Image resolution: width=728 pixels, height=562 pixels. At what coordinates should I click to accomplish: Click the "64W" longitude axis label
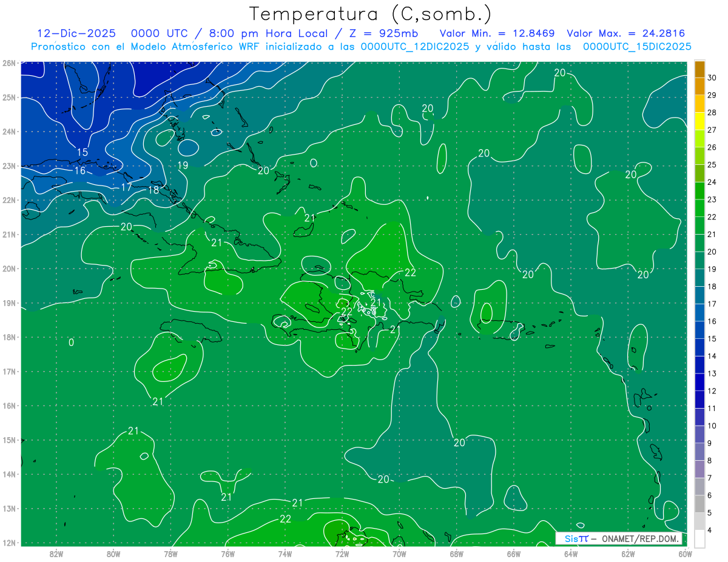(x=571, y=554)
